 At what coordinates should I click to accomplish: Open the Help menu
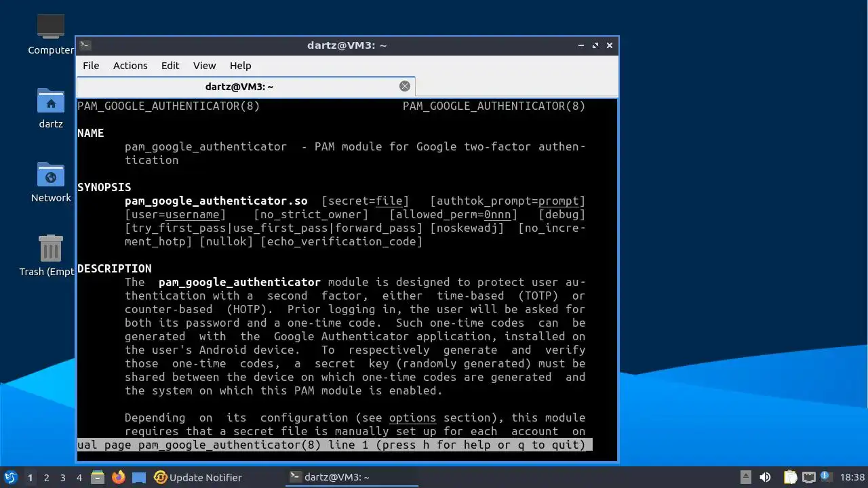[241, 66]
